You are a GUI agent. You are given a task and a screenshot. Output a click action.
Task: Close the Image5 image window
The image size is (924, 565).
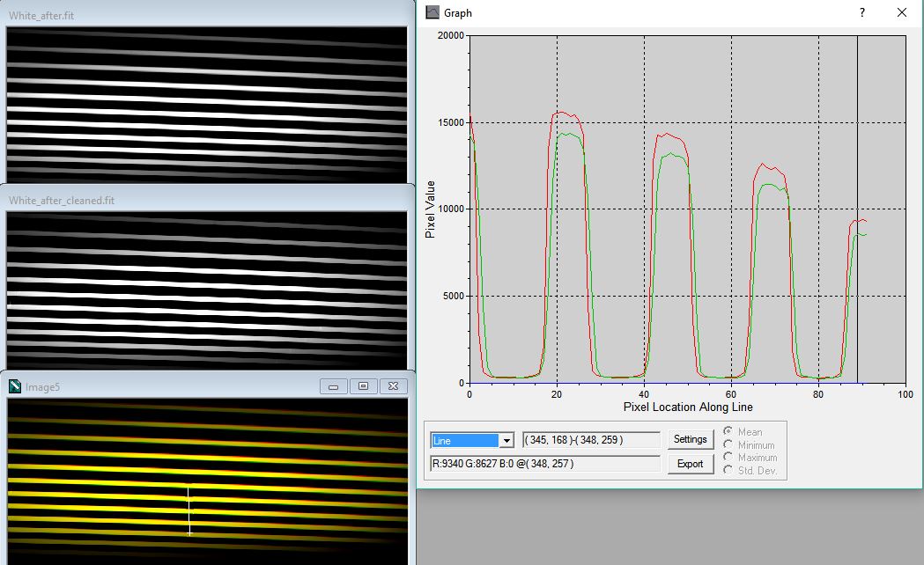coord(394,386)
